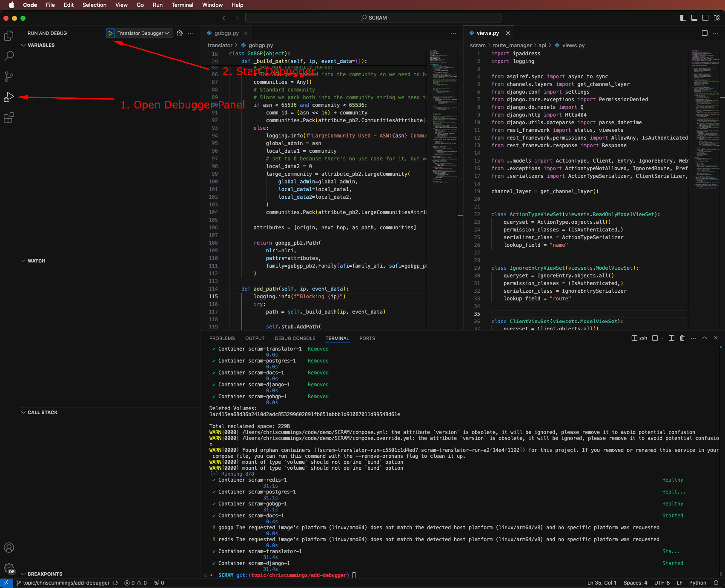Synchronize changes icon in status bar

[x=115, y=583]
